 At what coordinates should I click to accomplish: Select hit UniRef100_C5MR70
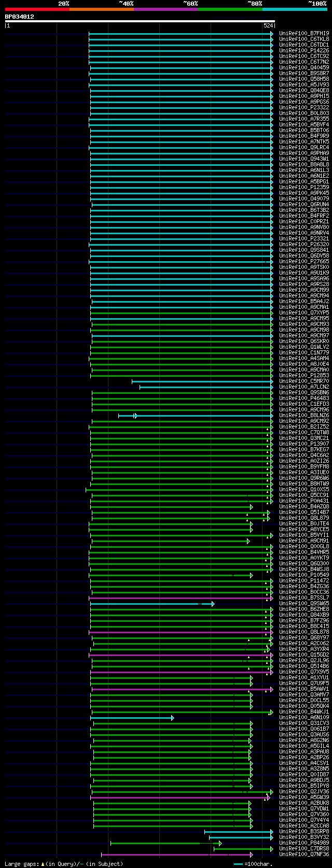pyautogui.click(x=304, y=381)
